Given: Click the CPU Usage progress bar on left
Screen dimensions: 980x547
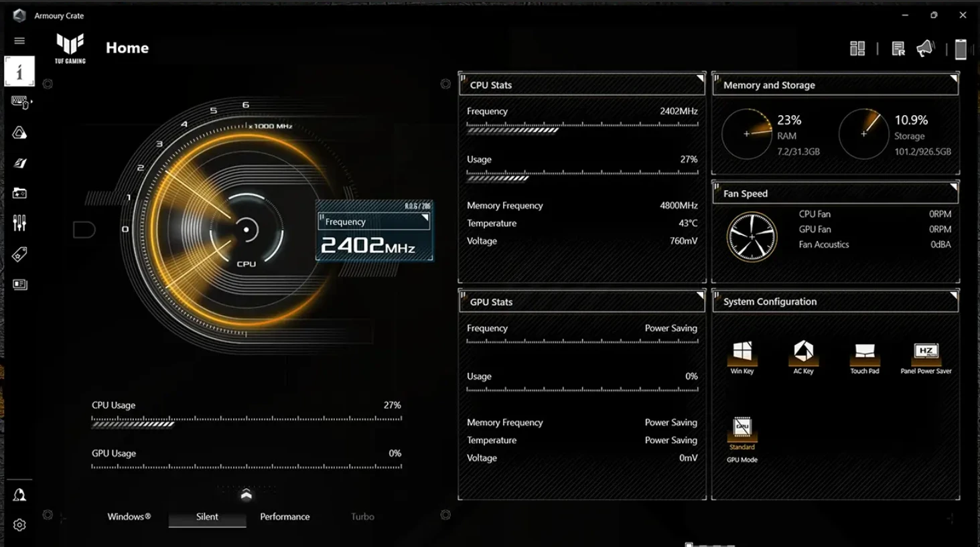Looking at the screenshot, I should click(x=247, y=421).
